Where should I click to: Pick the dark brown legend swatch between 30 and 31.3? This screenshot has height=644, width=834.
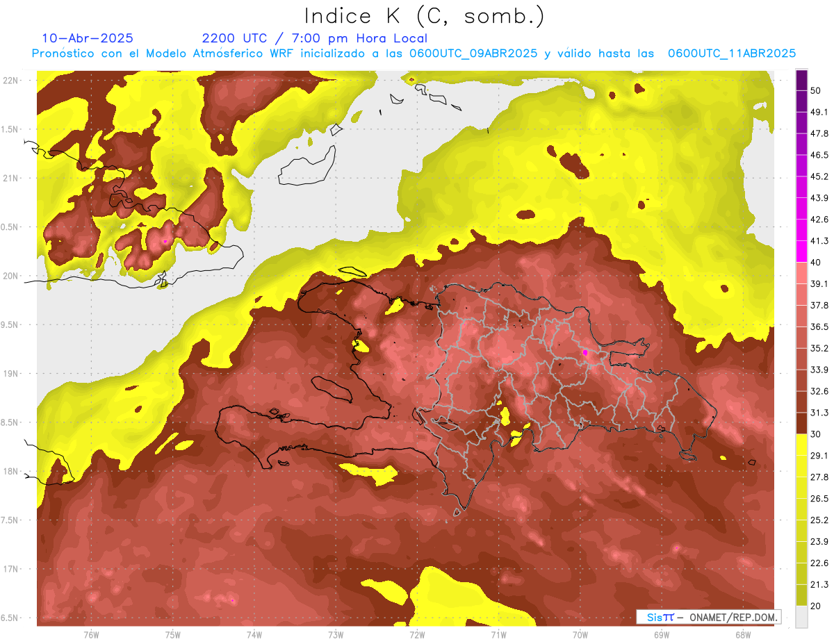pyautogui.click(x=801, y=424)
